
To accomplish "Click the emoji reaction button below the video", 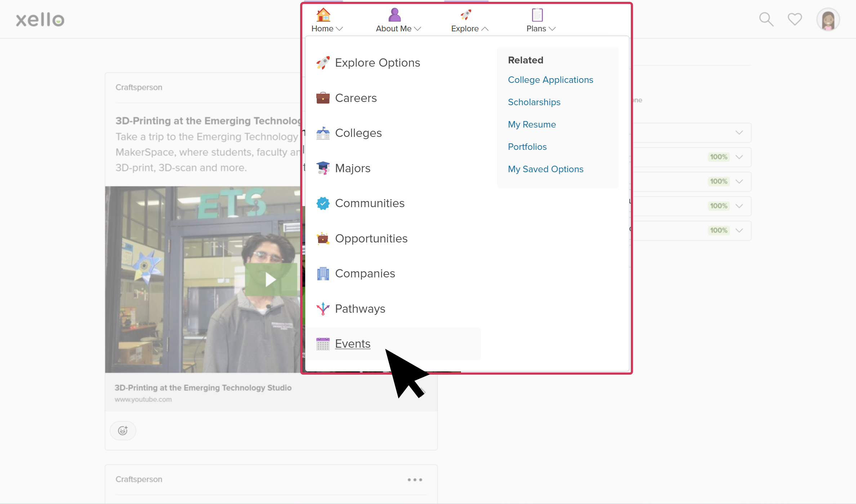I will point(123,430).
